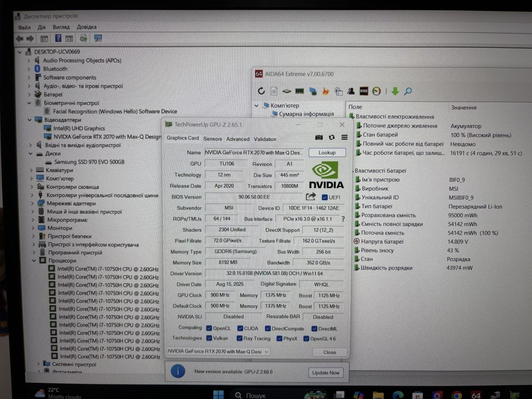Open the AIDA64 gauge benchmark icon
This screenshot has width=532, height=399.
(x=376, y=91)
